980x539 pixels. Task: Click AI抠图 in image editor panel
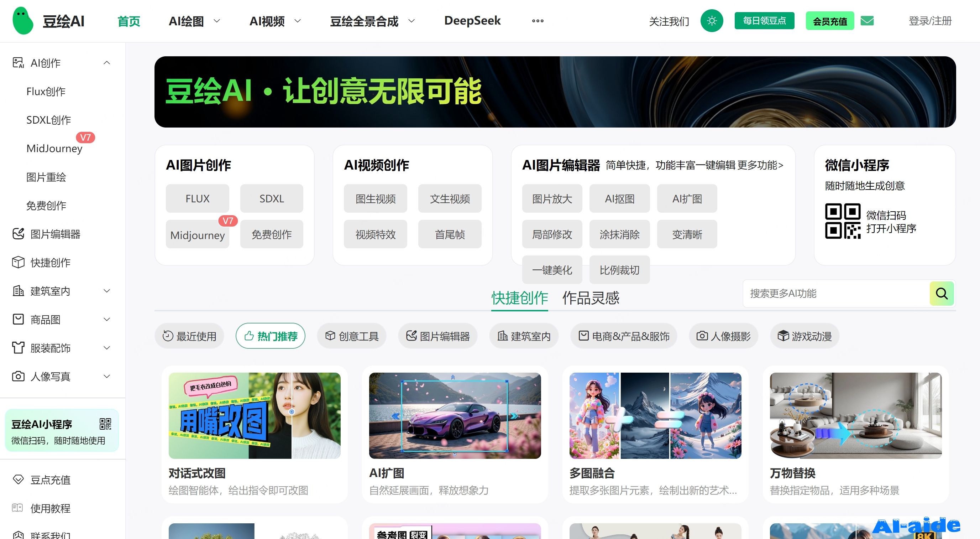620,198
